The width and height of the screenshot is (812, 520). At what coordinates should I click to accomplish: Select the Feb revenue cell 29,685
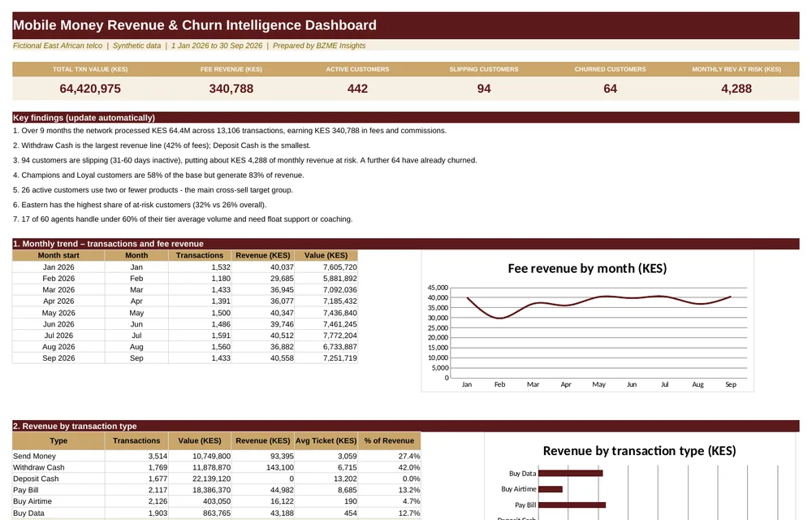click(x=263, y=279)
